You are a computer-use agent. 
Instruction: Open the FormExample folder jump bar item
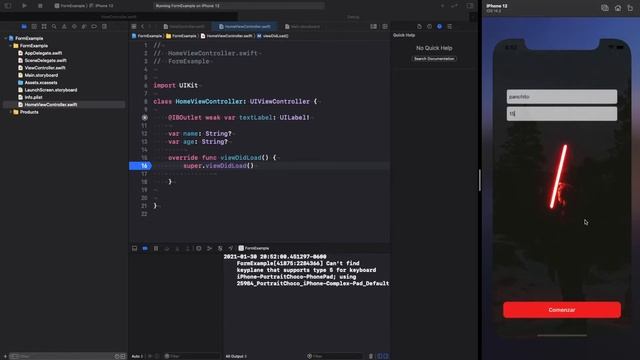[x=181, y=36]
